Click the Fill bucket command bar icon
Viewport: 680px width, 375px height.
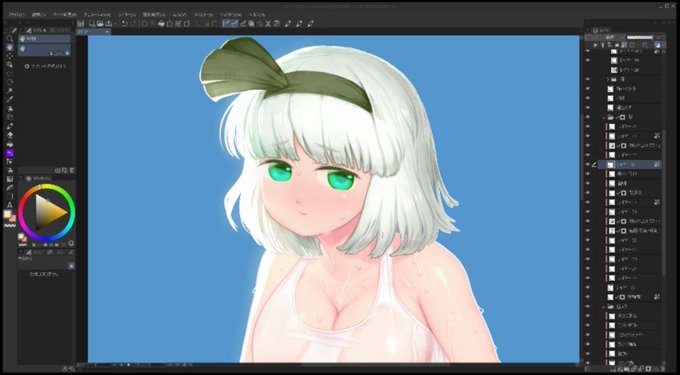click(x=161, y=23)
